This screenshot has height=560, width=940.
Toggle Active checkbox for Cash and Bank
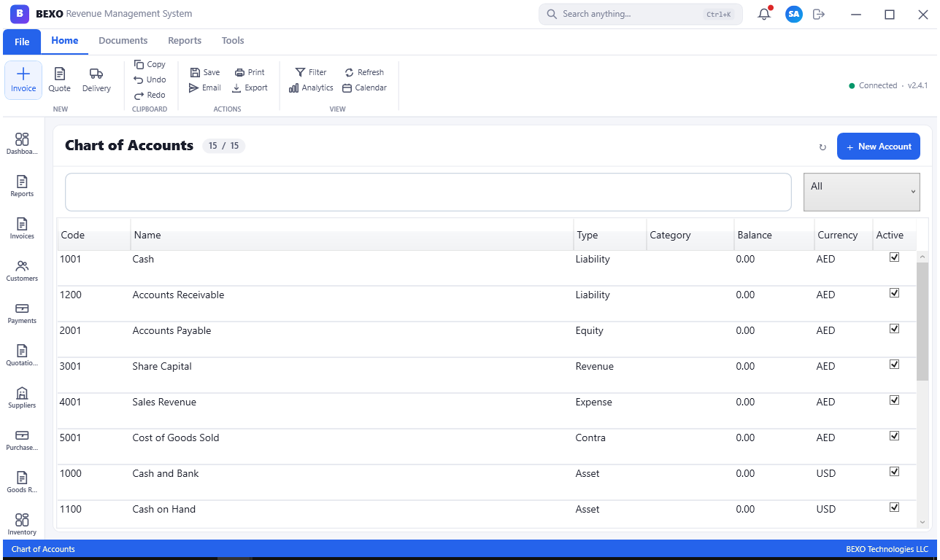click(x=894, y=472)
